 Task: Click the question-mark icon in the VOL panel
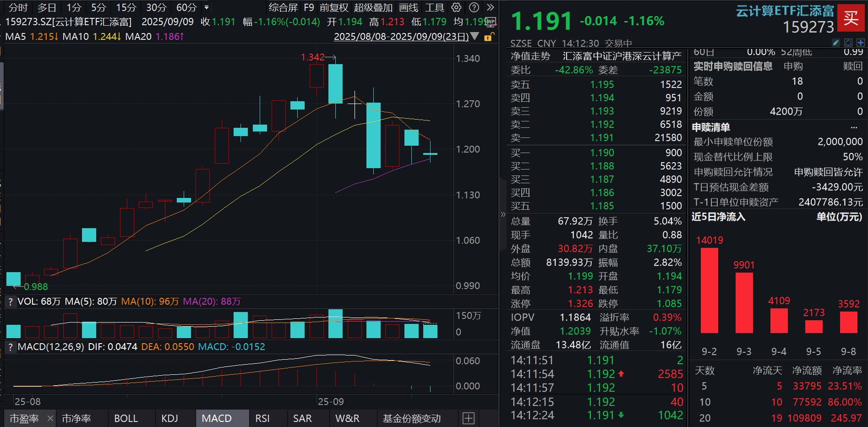[10, 301]
